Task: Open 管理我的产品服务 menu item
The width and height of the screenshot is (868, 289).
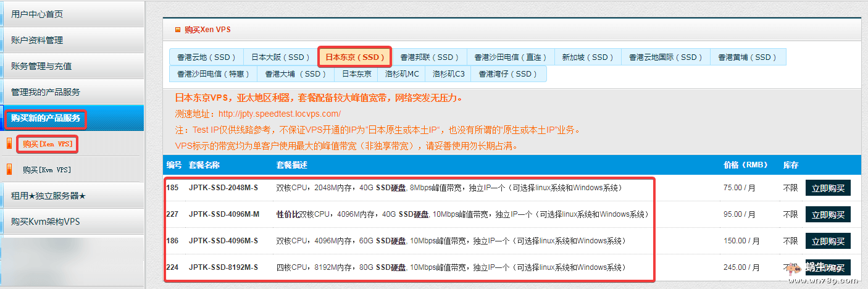Action: click(x=46, y=92)
